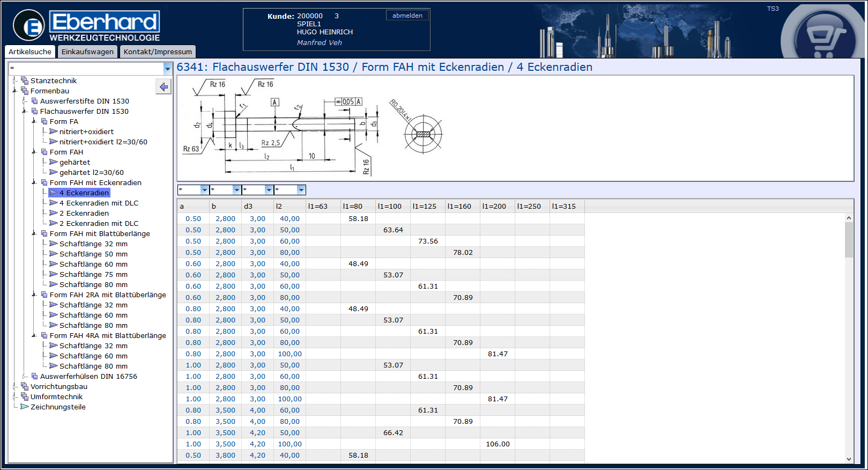
Task: Click price 58.18 in first row
Action: pos(358,218)
